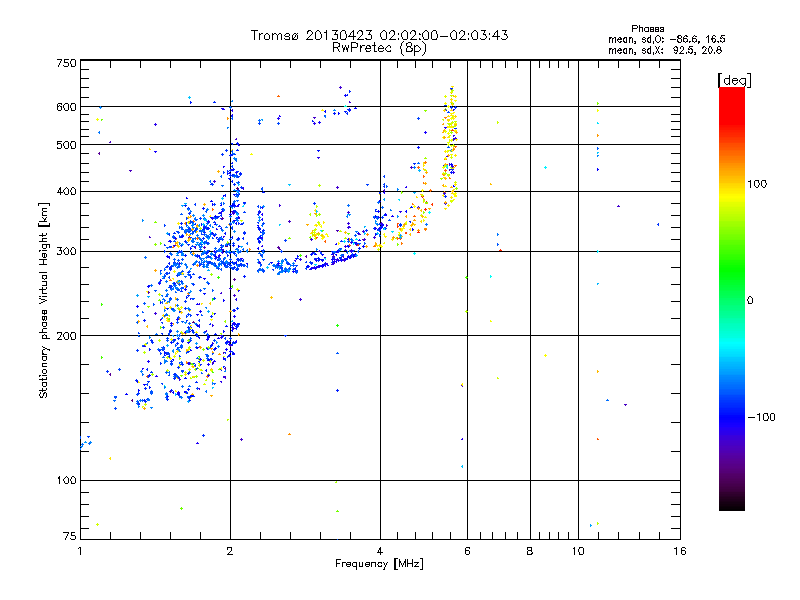800x600 pixels.
Task: Click the x-axis '8' tick label
Action: tap(530, 551)
